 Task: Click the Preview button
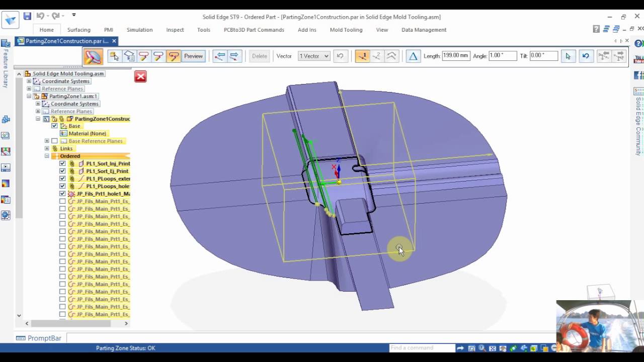(193, 56)
